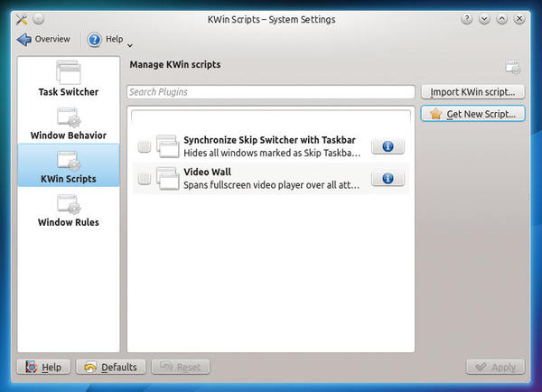Viewport: 542px width, 392px height.
Task: Maximize window with titlebar up-arrow button
Action: tap(502, 19)
